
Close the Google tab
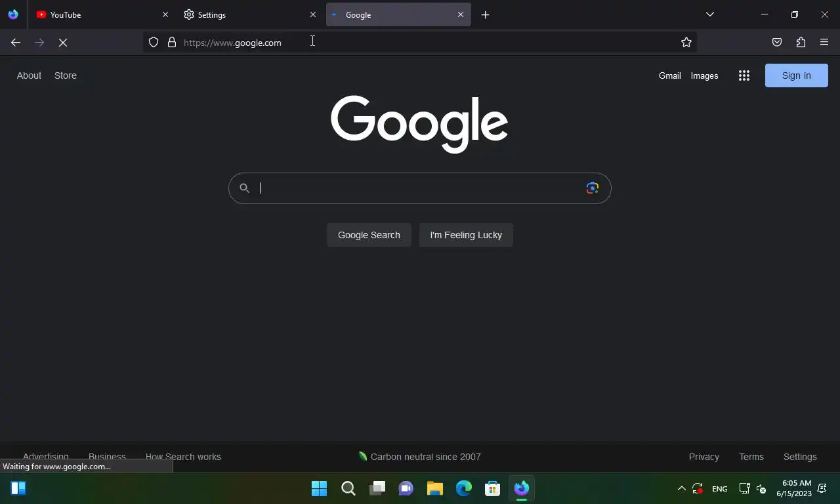click(461, 14)
